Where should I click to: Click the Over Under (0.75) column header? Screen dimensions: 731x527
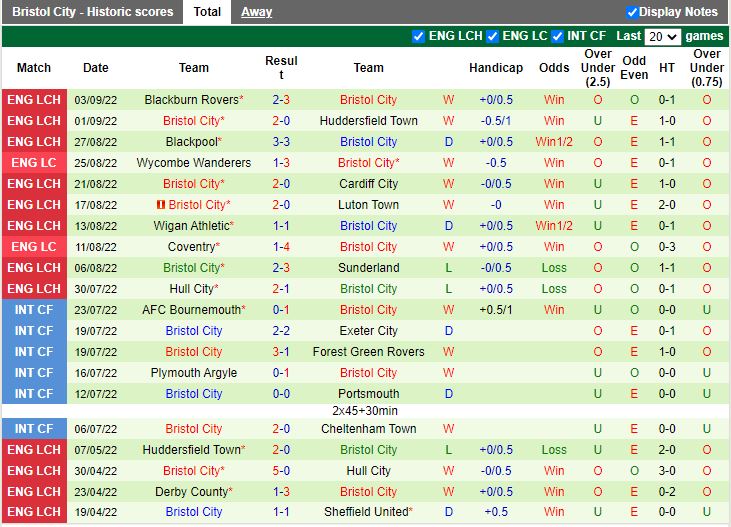pos(707,68)
